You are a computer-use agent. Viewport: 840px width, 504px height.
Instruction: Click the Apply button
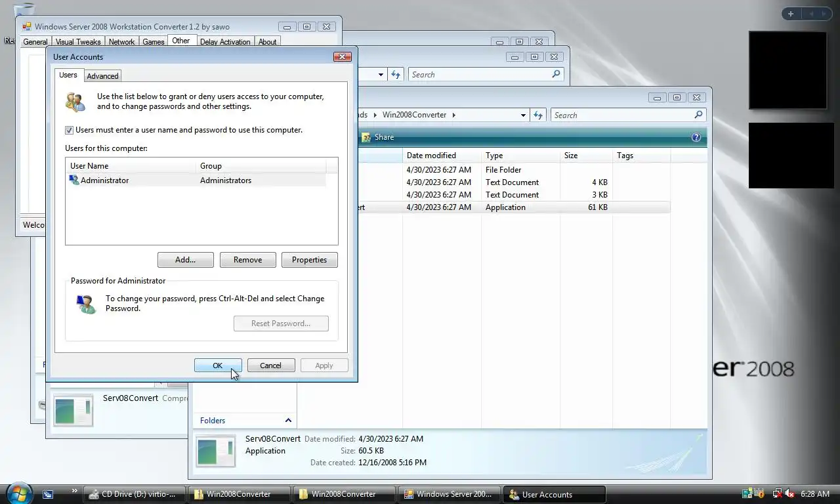pos(324,366)
